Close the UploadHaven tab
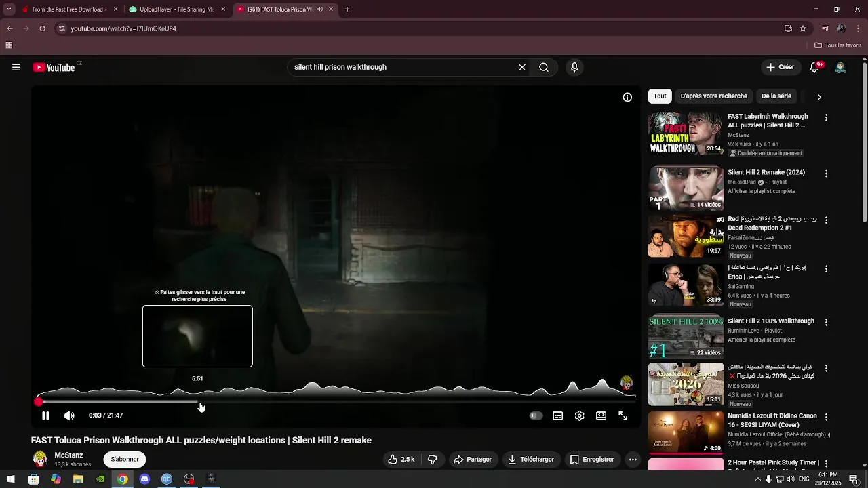 (223, 9)
